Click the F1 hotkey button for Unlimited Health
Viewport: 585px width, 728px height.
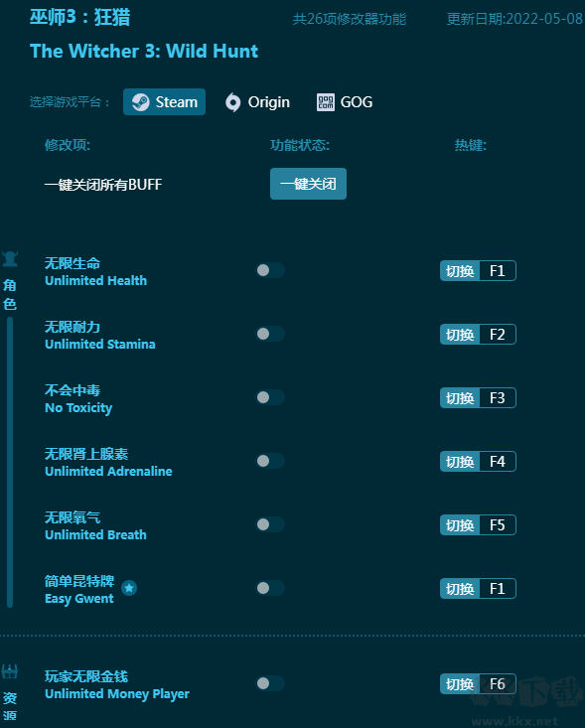pos(478,271)
